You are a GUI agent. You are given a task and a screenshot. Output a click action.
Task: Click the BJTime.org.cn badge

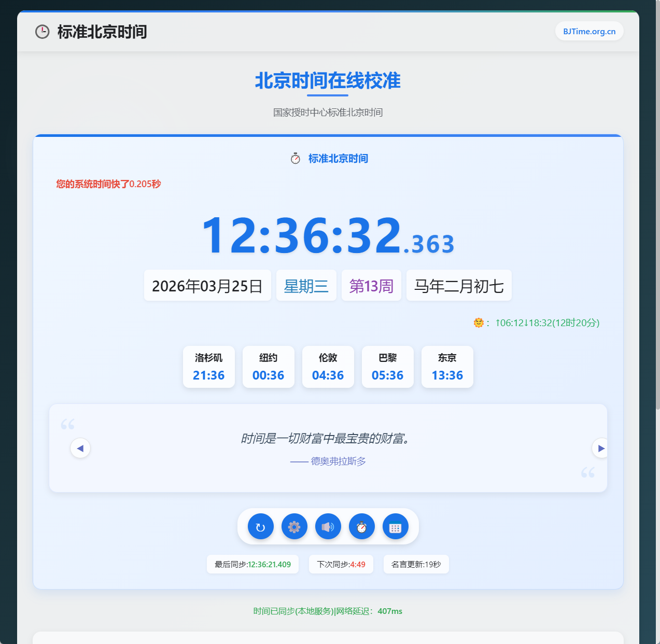pyautogui.click(x=589, y=31)
